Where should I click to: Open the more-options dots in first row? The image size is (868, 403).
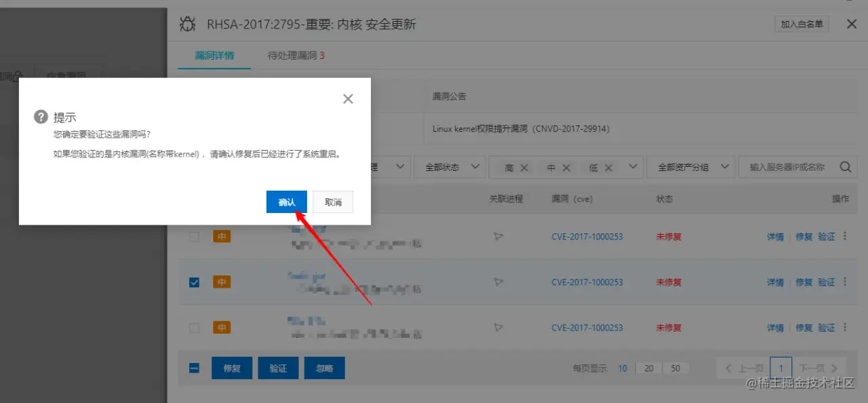tap(845, 236)
